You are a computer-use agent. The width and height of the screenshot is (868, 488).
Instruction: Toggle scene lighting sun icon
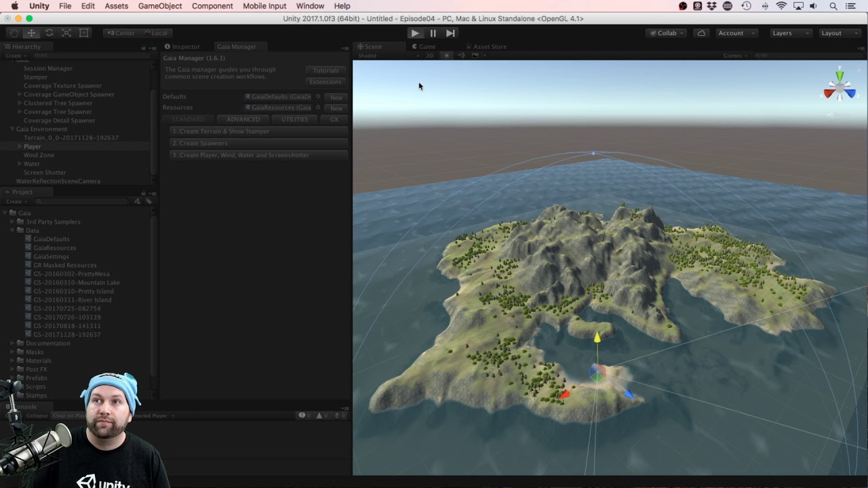(446, 56)
